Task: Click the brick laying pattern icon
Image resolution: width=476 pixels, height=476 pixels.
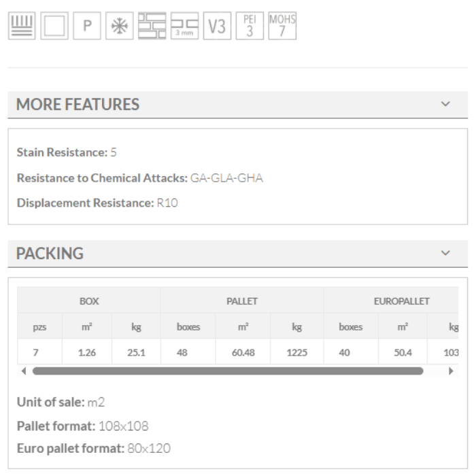Action: 152,27
